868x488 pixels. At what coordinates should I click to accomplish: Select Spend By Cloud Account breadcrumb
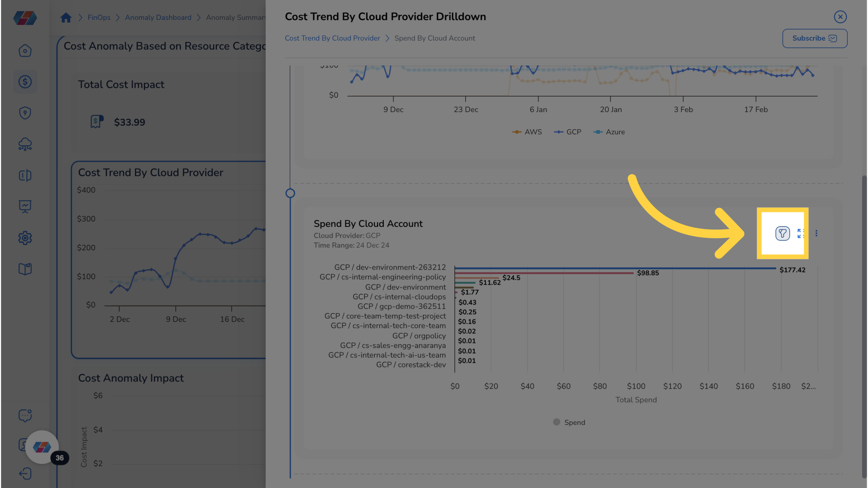tap(435, 38)
